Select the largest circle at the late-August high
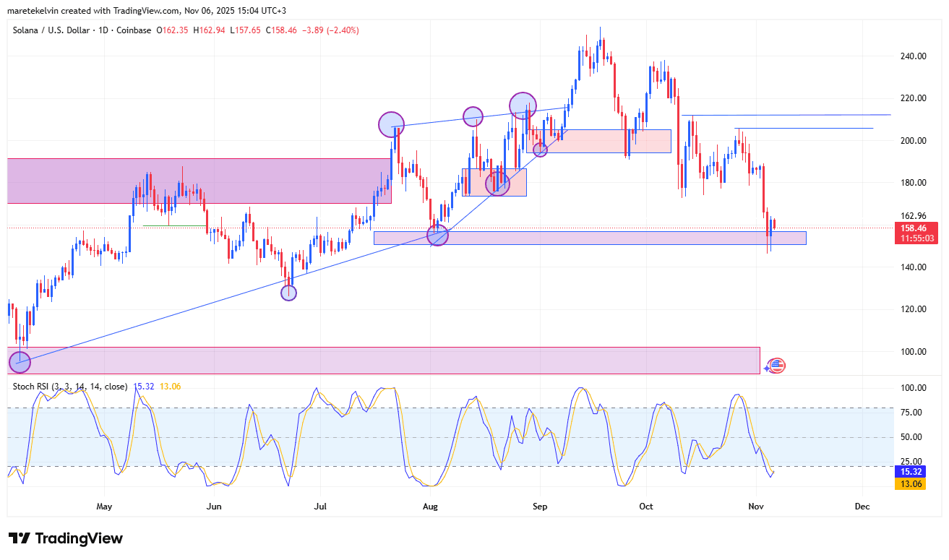 523,105
